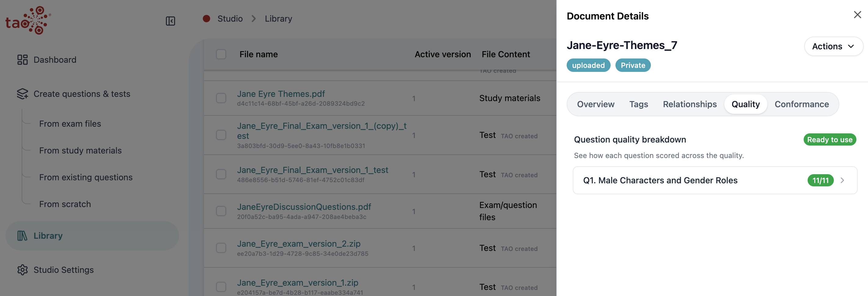Click the Dashboard grid icon

tap(23, 60)
